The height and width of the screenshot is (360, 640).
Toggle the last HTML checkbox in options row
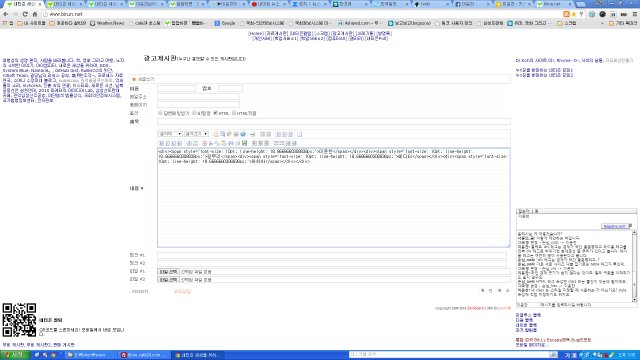234,113
